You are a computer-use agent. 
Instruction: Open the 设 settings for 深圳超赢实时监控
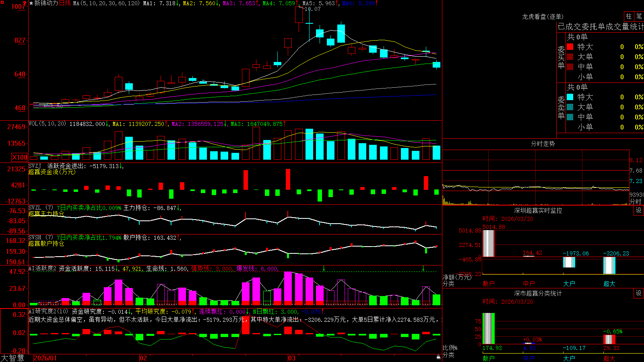coord(638,210)
